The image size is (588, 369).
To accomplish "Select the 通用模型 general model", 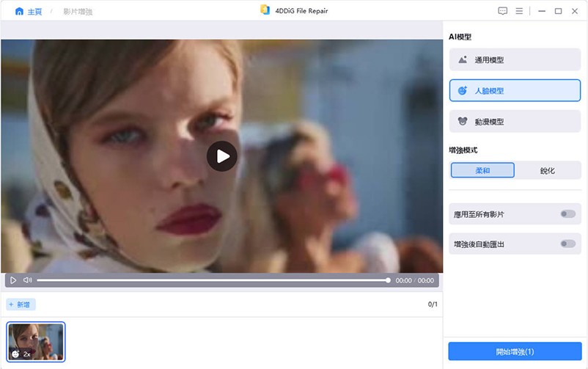I will [x=515, y=60].
